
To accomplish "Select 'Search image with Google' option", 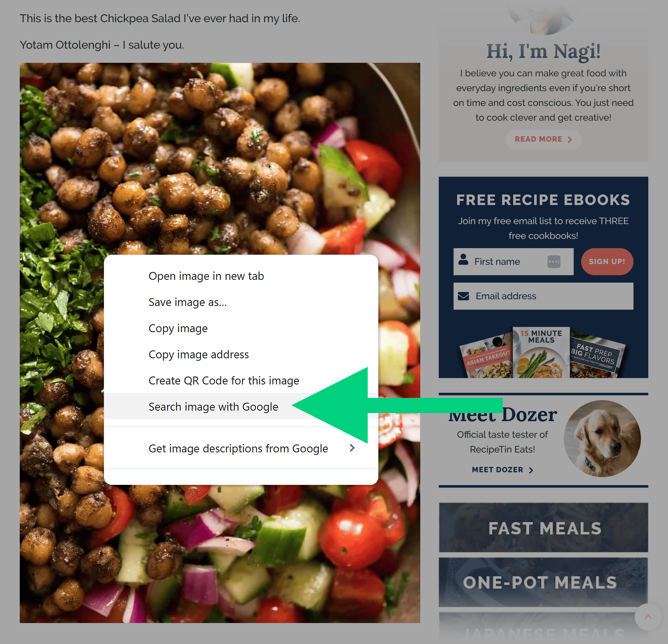I will click(x=213, y=407).
